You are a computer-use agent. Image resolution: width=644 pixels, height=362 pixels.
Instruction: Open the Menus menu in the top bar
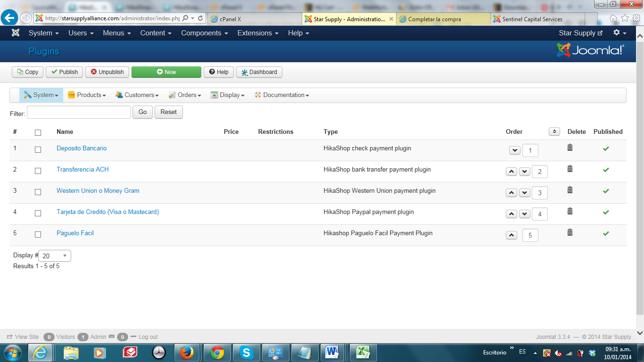click(117, 33)
